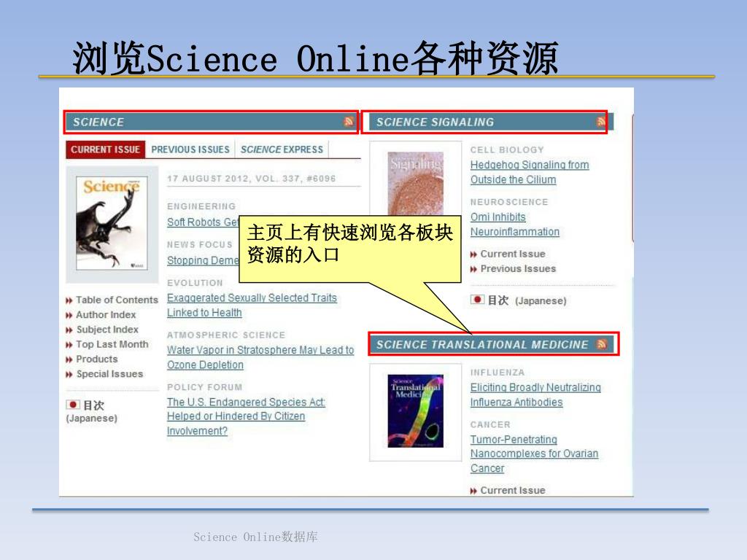Screen dimensions: 747x560
Task: Click the POLICY FORUM category label
Action: (x=204, y=387)
